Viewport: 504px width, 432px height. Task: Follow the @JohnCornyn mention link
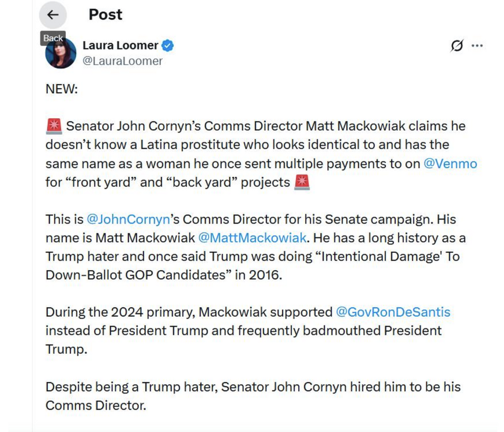tap(128, 219)
